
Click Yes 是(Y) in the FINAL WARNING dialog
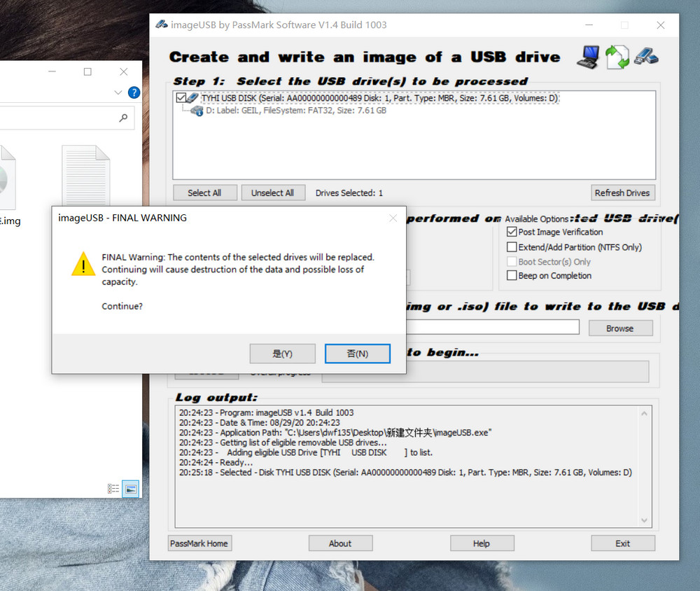[282, 354]
